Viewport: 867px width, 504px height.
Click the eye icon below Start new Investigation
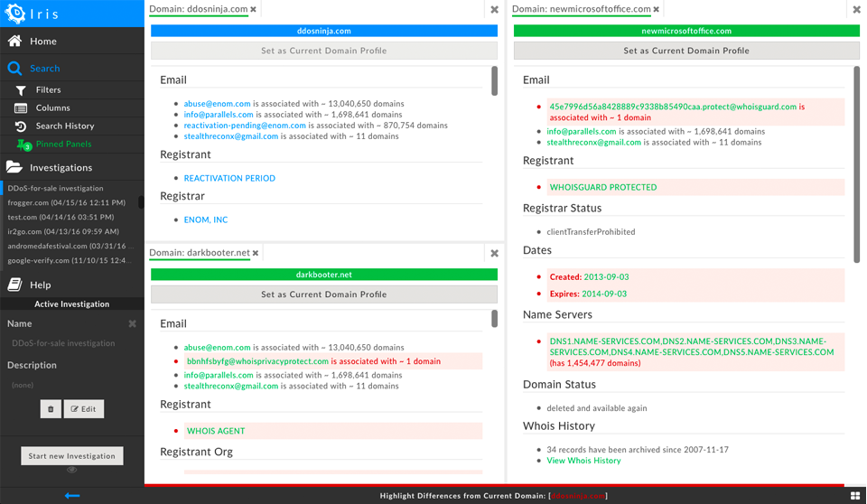72,470
